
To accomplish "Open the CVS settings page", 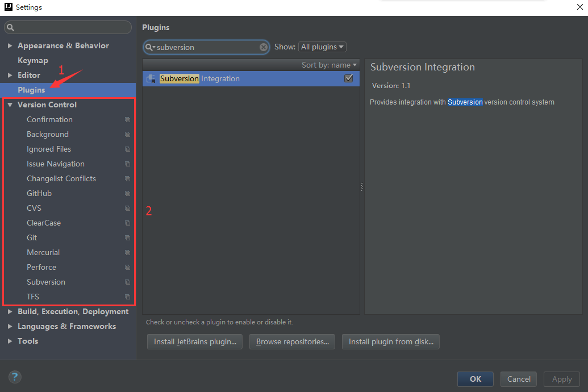I will pyautogui.click(x=34, y=208).
